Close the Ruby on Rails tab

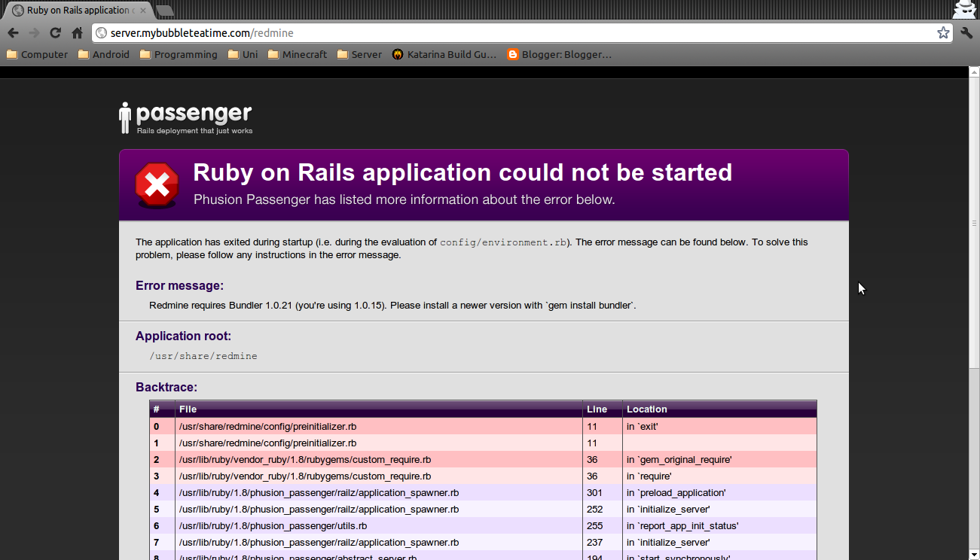(x=142, y=11)
